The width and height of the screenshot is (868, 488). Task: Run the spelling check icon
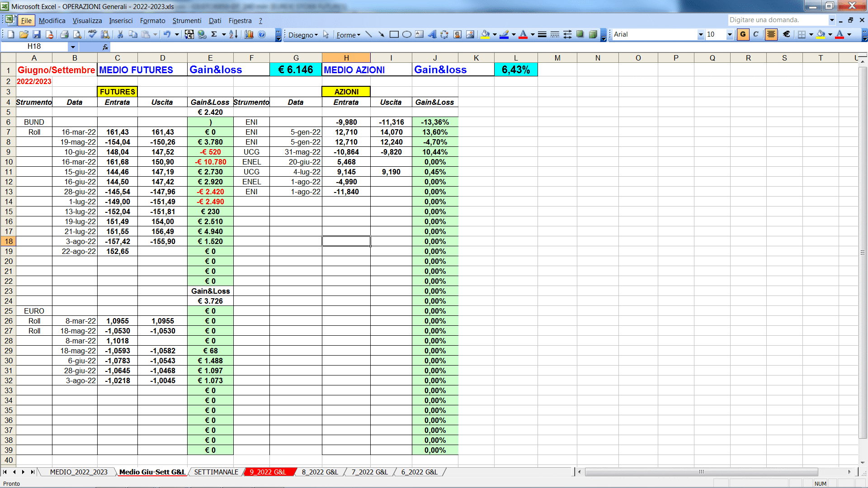click(x=92, y=34)
